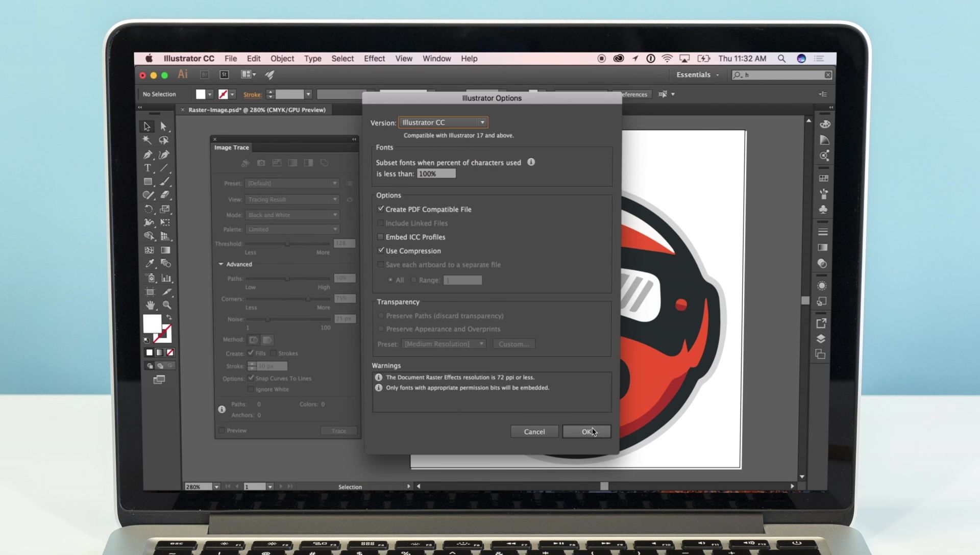
Task: Select Preserve Appearance and Overprints radio
Action: [381, 329]
